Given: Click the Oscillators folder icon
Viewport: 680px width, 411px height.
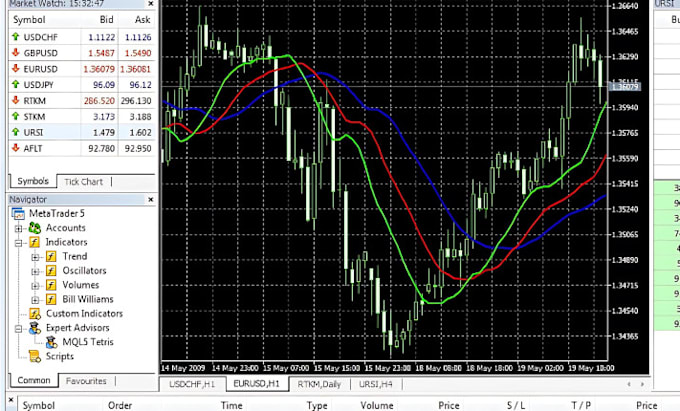Looking at the screenshot, I should (x=51, y=271).
